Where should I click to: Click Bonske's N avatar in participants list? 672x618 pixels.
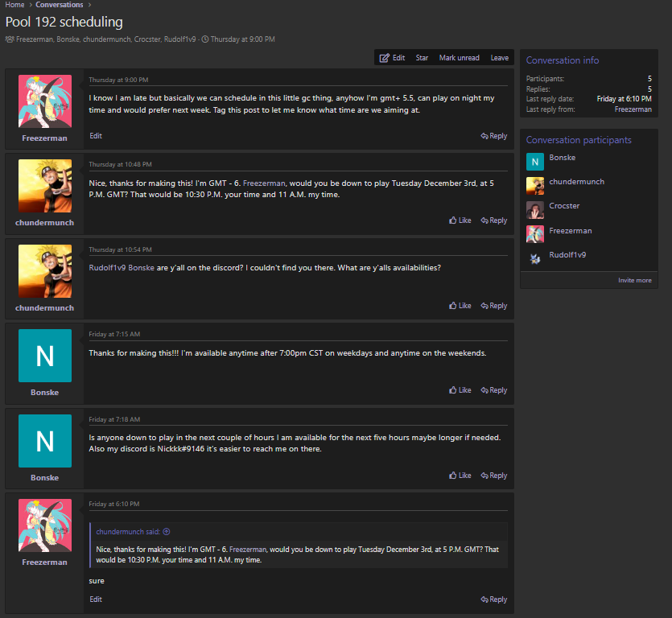pyautogui.click(x=535, y=161)
